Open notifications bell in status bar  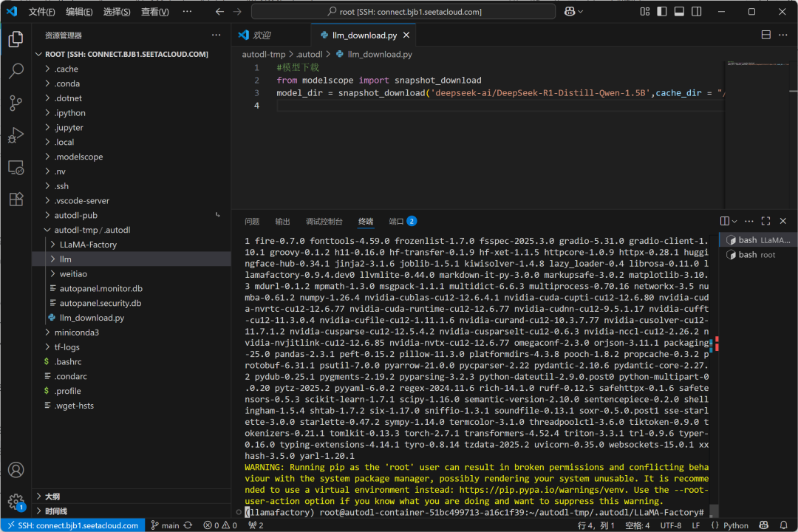(784, 525)
